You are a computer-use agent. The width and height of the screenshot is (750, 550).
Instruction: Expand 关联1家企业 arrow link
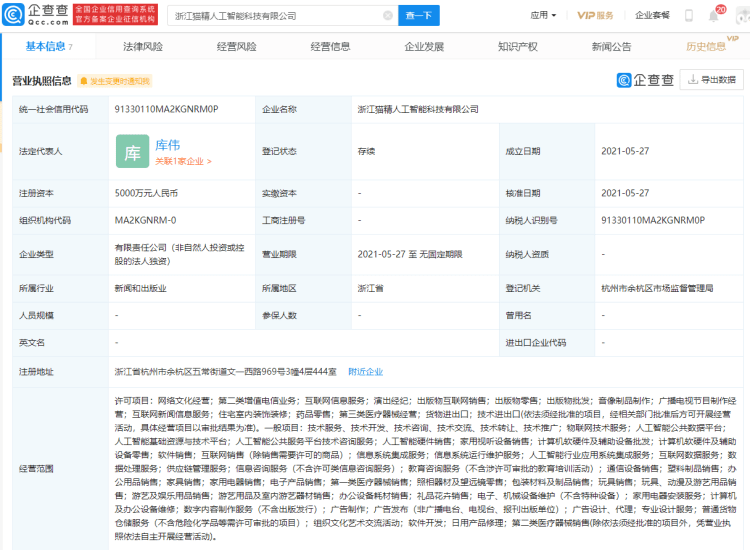pyautogui.click(x=183, y=161)
